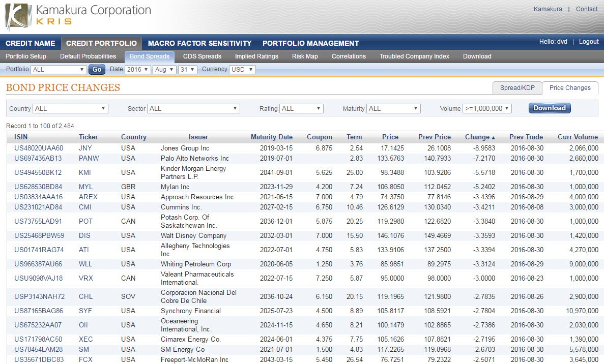Screen dimensions: 604x364
Task: Switch to the Spread/KDP tab
Action: coord(517,88)
